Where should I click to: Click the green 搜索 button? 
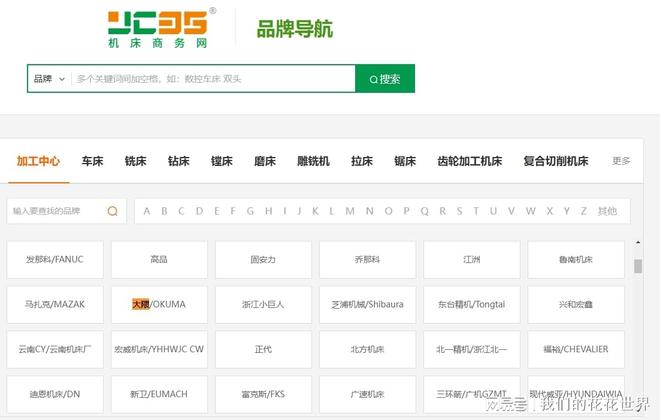point(385,79)
